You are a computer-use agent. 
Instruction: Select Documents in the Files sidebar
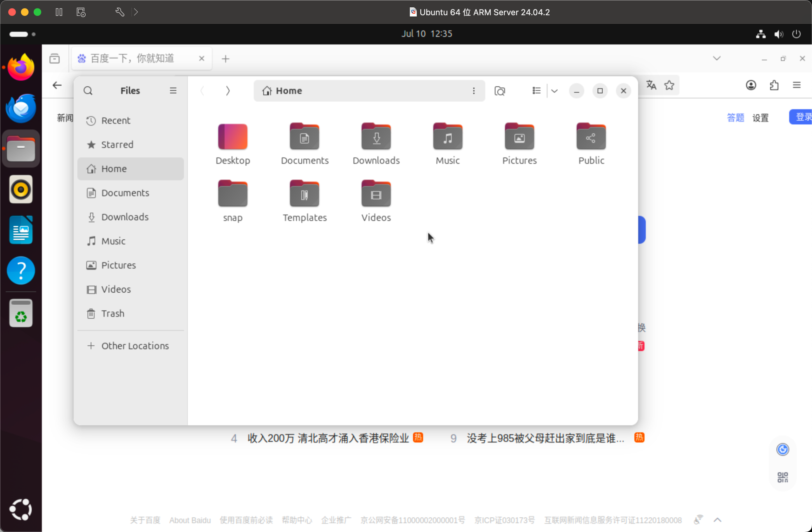130,193
